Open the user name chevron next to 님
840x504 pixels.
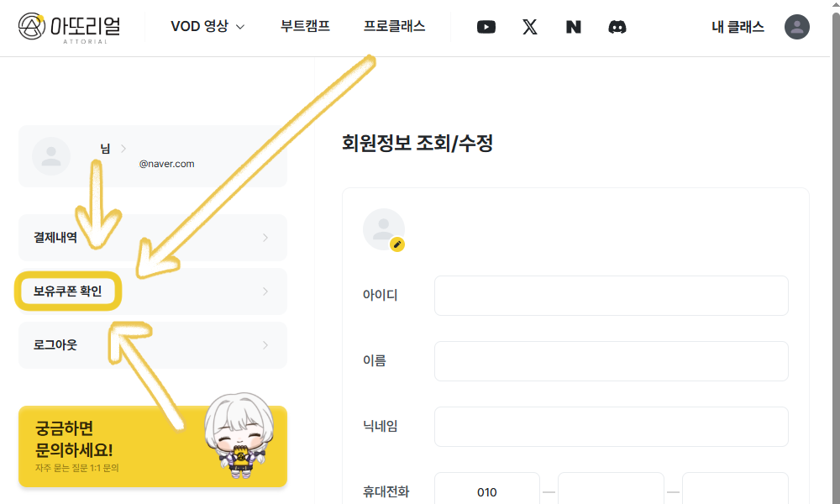click(x=123, y=149)
